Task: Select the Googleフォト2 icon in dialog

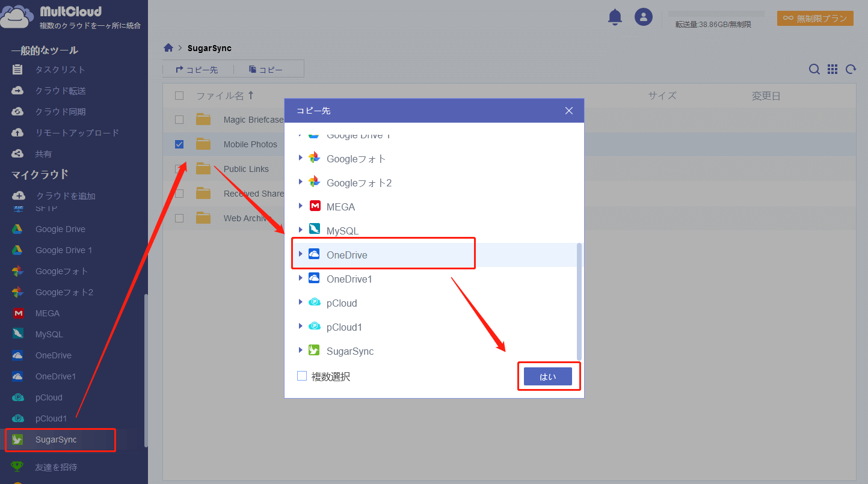Action: click(x=314, y=182)
